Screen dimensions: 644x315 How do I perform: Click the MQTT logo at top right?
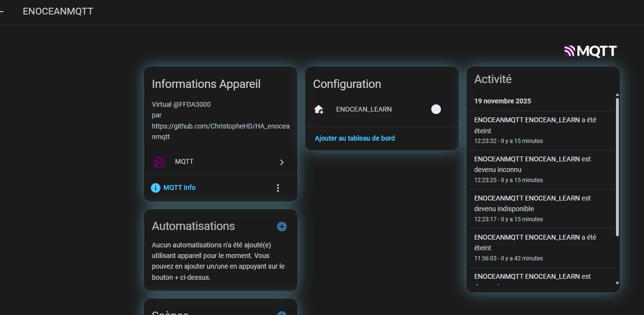click(x=590, y=51)
